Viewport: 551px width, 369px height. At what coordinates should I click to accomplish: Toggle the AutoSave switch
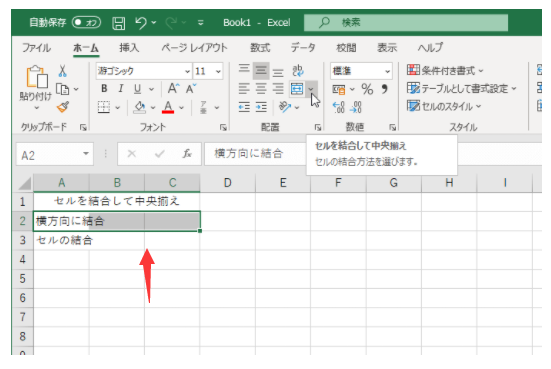86,23
